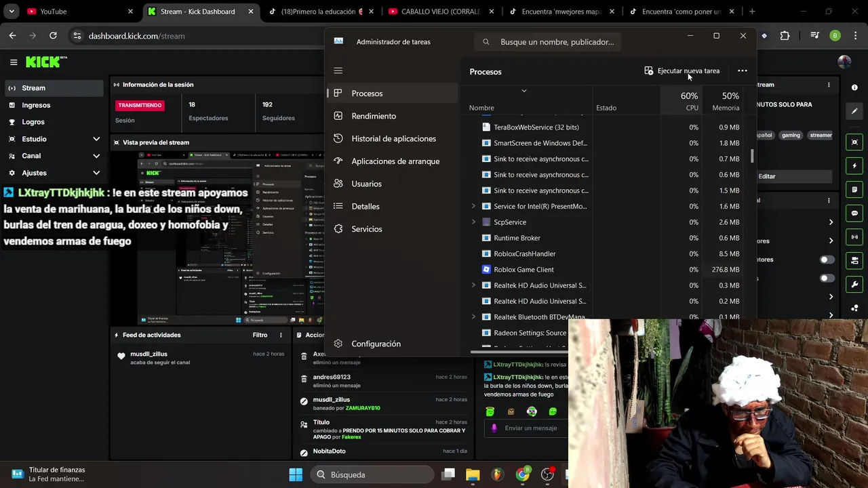This screenshot has height=488, width=868.
Task: Click the Enviar un mensaje chat input
Action: (526, 428)
